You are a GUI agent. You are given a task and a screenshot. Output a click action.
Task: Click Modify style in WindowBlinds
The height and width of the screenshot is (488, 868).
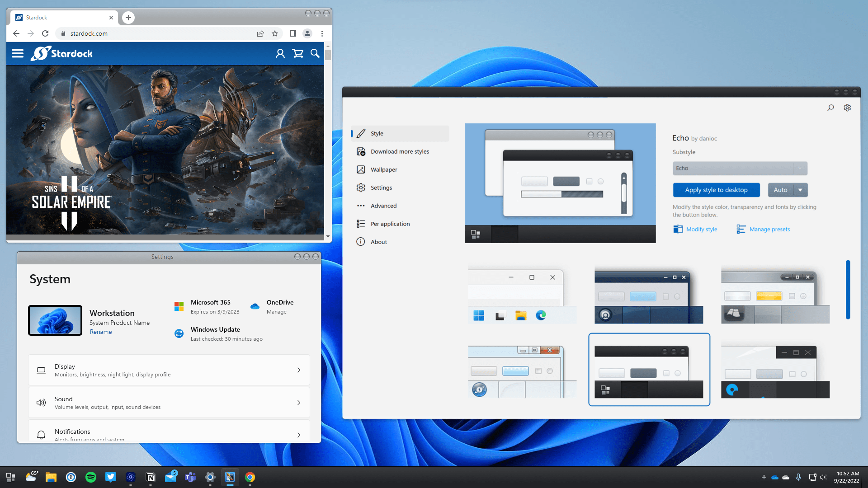pyautogui.click(x=701, y=229)
